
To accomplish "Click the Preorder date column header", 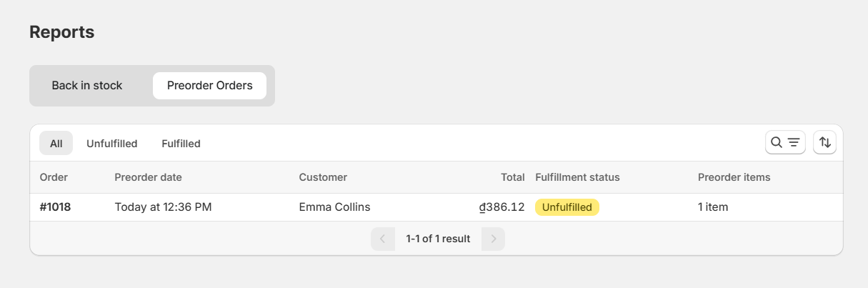I will 148,177.
